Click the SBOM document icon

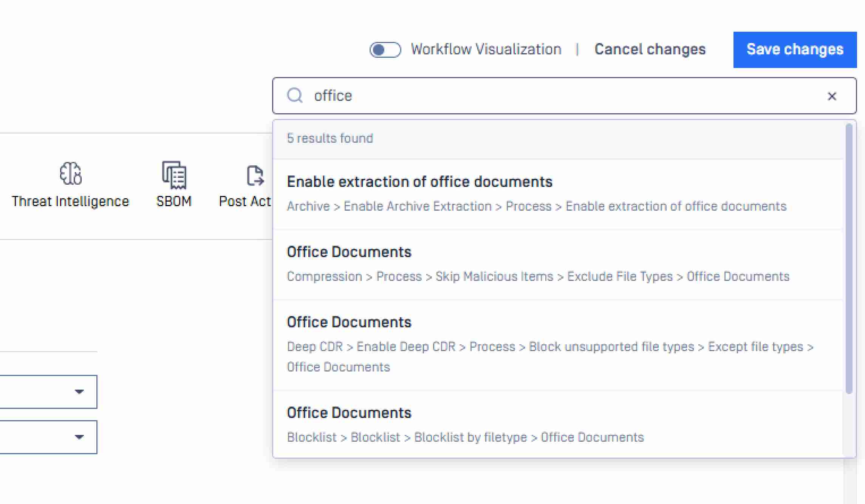pyautogui.click(x=174, y=175)
